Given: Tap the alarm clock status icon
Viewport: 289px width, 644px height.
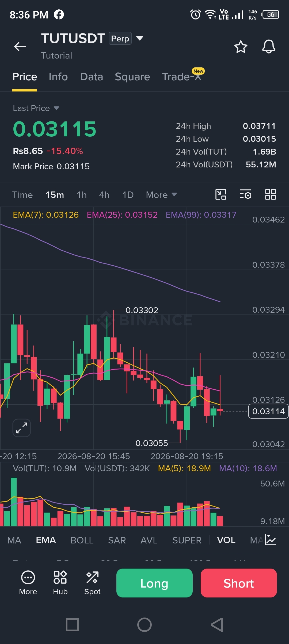Looking at the screenshot, I should pyautogui.click(x=196, y=14).
